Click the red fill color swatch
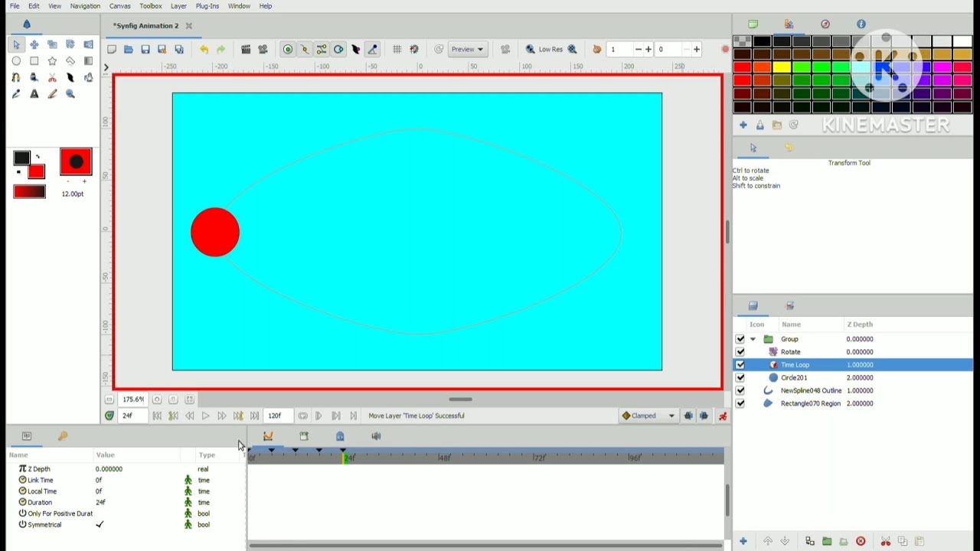980x551 pixels. tap(36, 172)
